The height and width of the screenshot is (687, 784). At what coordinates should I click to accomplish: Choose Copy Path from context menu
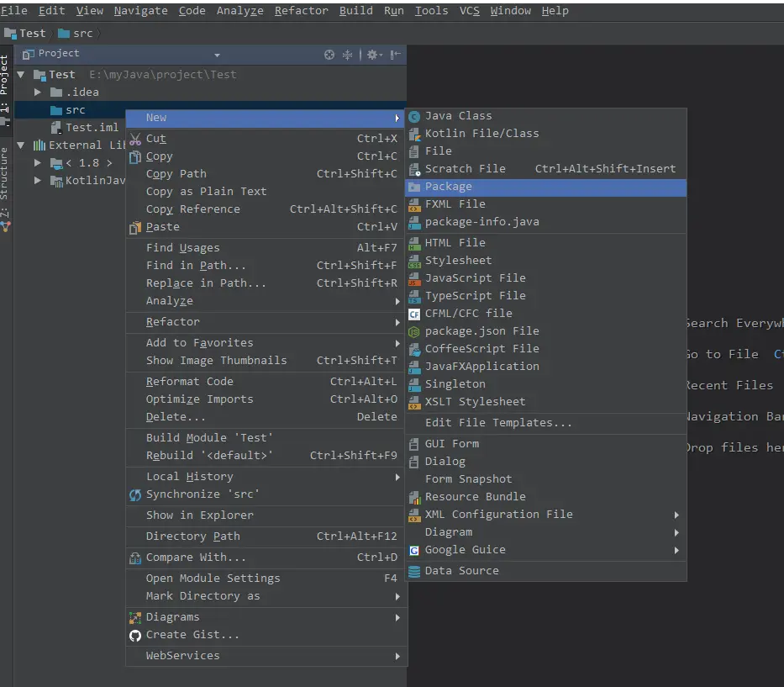click(x=266, y=173)
